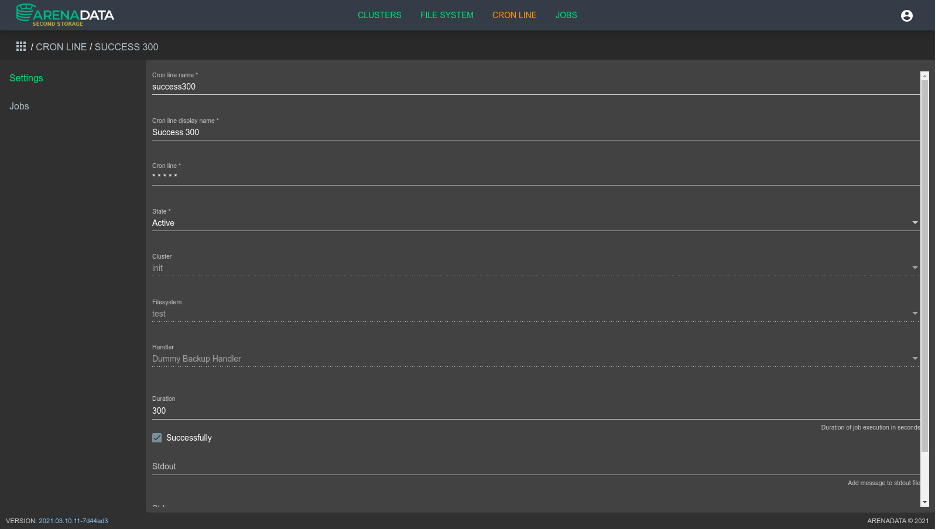Open the Handler dropdown, Dummy Backup Handler
936x530 pixels.
(535, 359)
